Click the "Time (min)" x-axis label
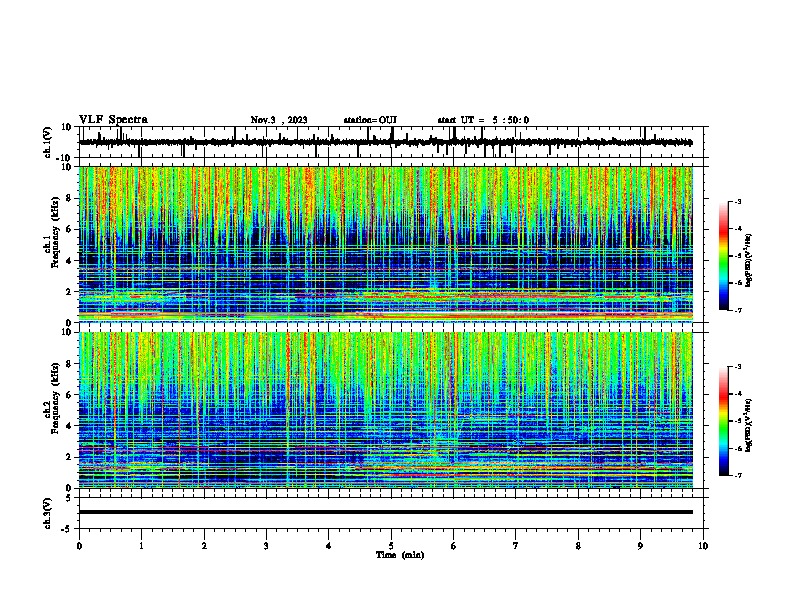The image size is (792, 612). (x=400, y=555)
